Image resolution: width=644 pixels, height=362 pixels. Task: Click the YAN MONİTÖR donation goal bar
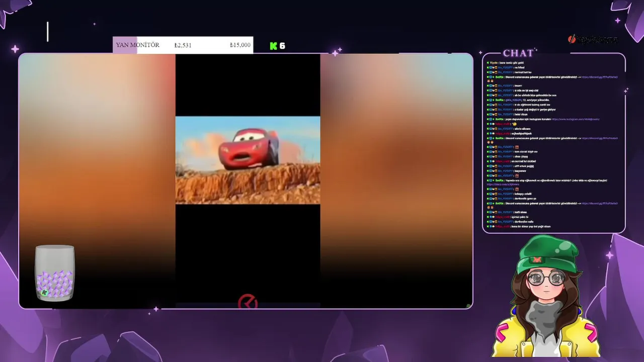click(183, 45)
